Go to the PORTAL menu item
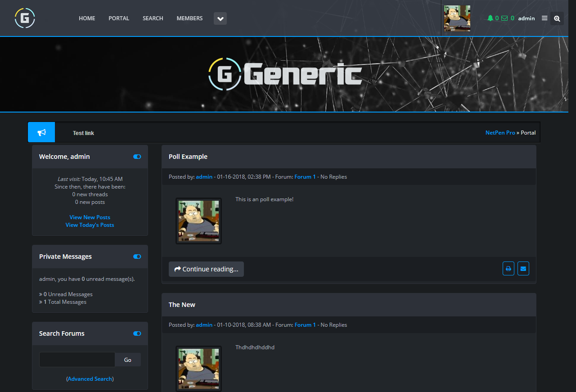 point(118,18)
